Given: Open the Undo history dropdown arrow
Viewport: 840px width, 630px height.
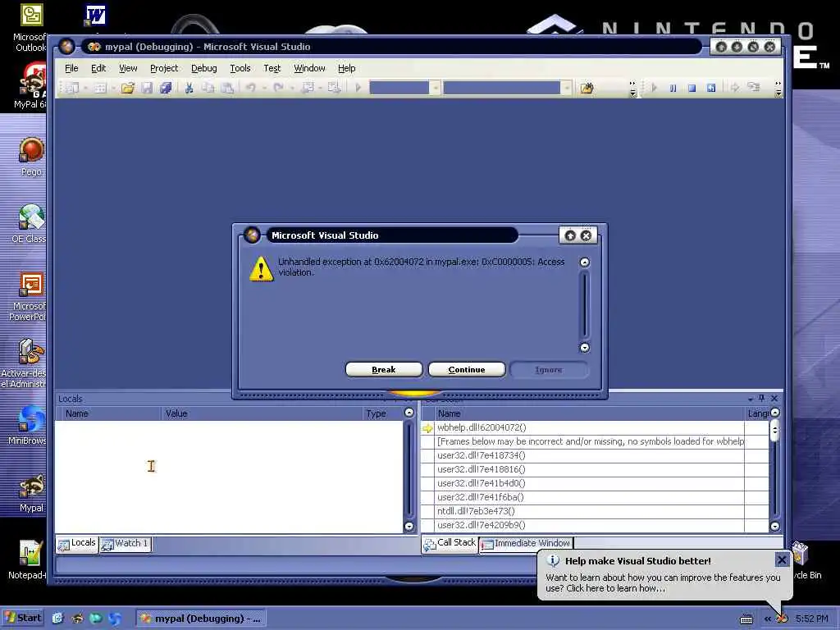Looking at the screenshot, I should click(264, 88).
